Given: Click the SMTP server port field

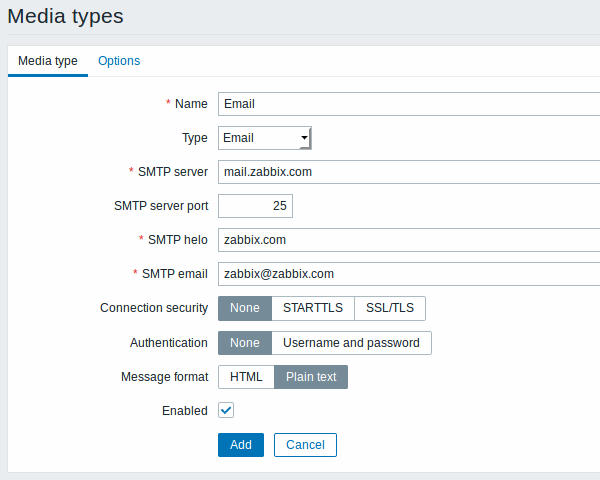Looking at the screenshot, I should pyautogui.click(x=255, y=206).
